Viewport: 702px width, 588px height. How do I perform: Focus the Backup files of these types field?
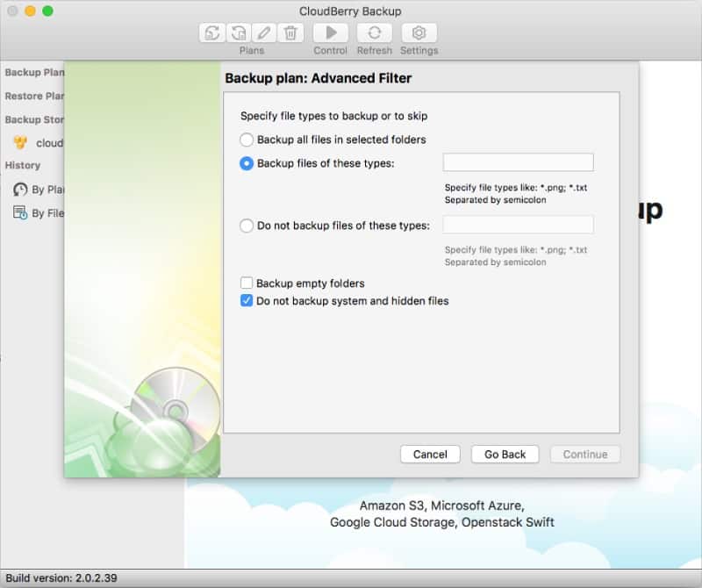pos(519,162)
